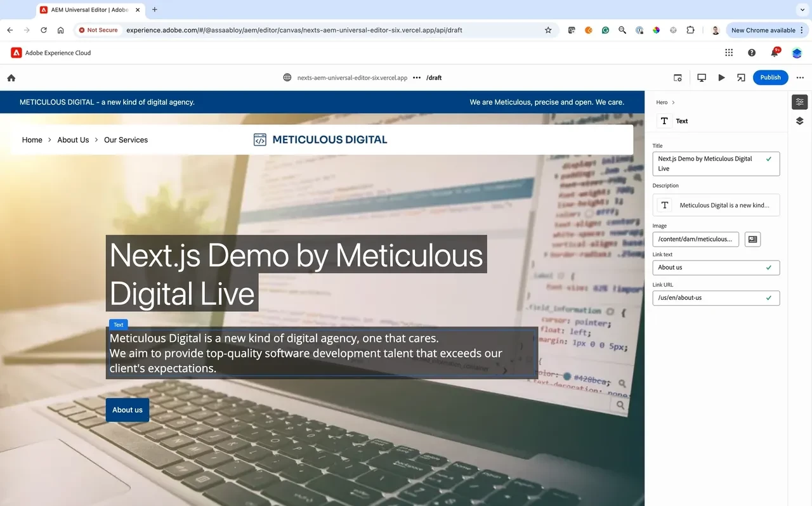The image size is (812, 506).
Task: Open a new browser tab
Action: (155, 10)
